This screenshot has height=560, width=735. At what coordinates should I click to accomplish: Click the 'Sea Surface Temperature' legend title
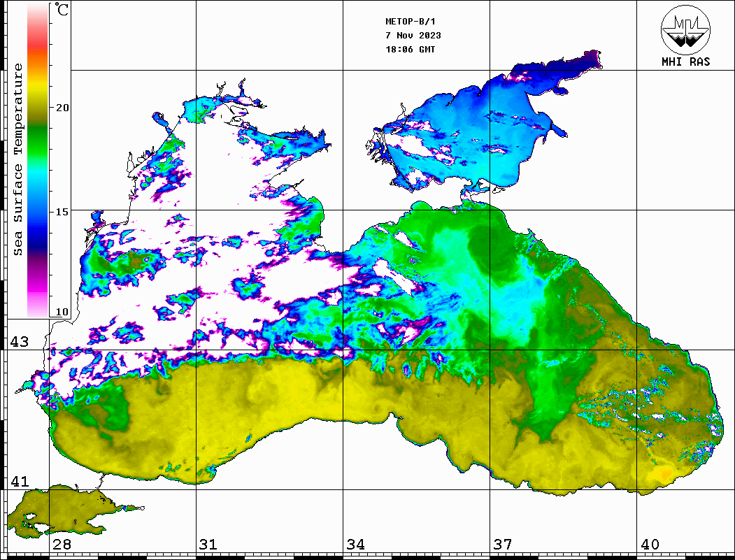(17, 159)
